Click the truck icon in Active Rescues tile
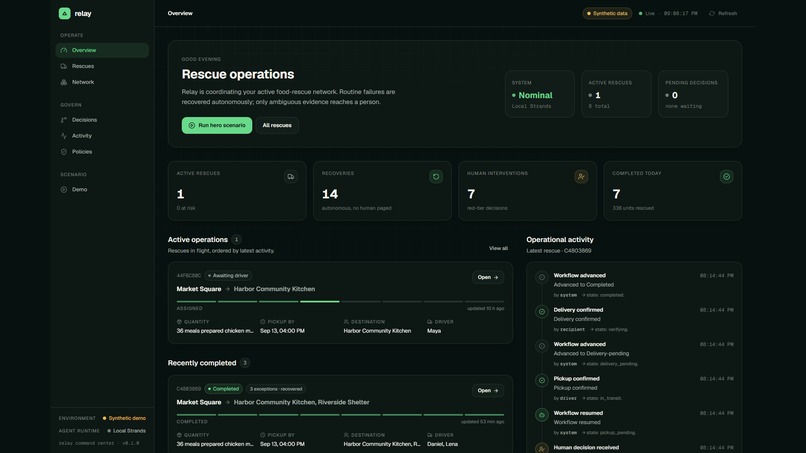 point(290,177)
